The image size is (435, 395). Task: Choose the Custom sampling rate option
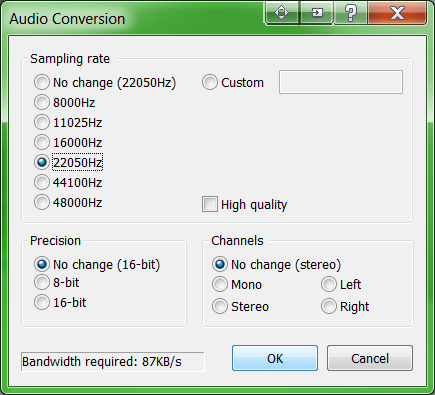tap(233, 82)
